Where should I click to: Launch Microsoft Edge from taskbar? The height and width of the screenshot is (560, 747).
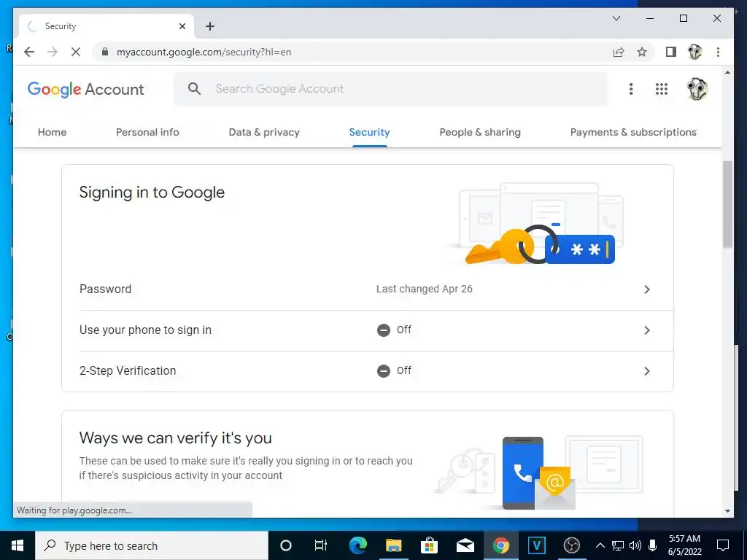pyautogui.click(x=357, y=545)
